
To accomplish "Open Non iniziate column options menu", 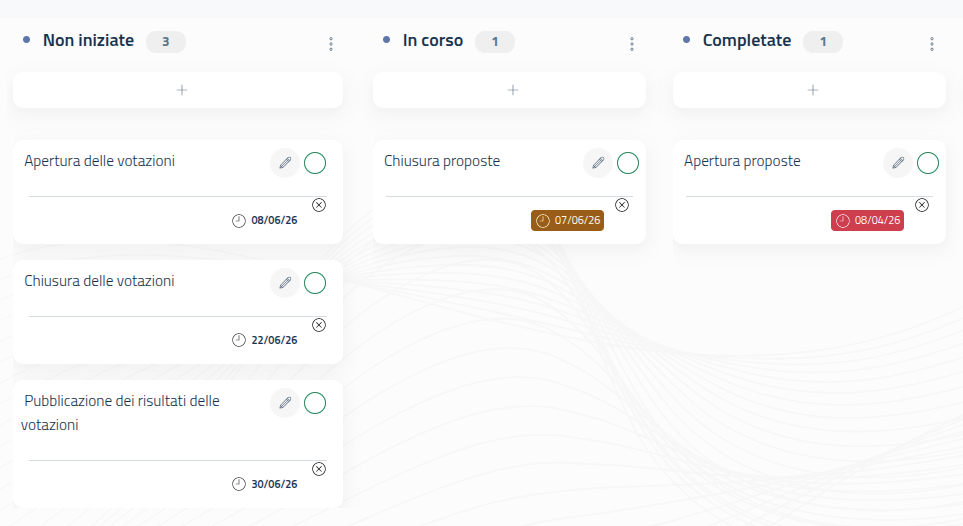I will click(331, 44).
